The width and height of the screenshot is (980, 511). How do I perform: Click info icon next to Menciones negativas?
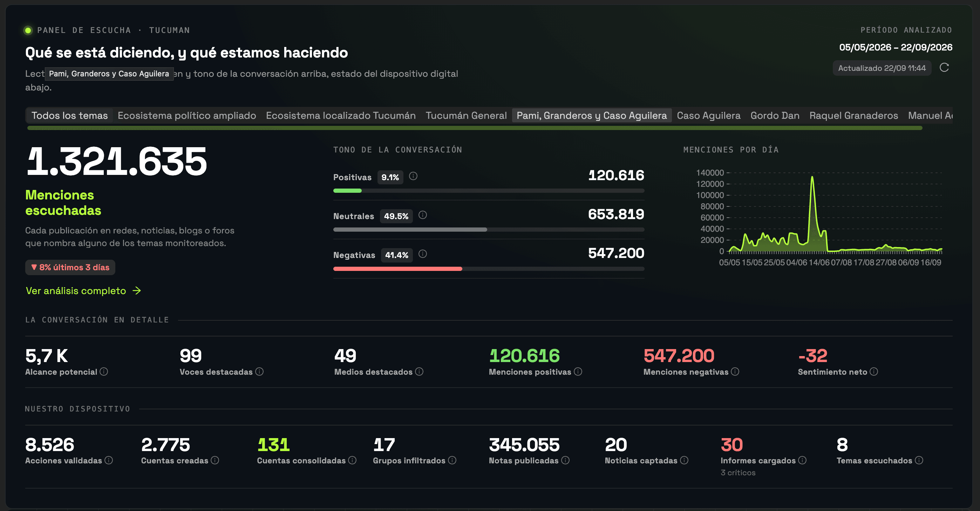(735, 372)
